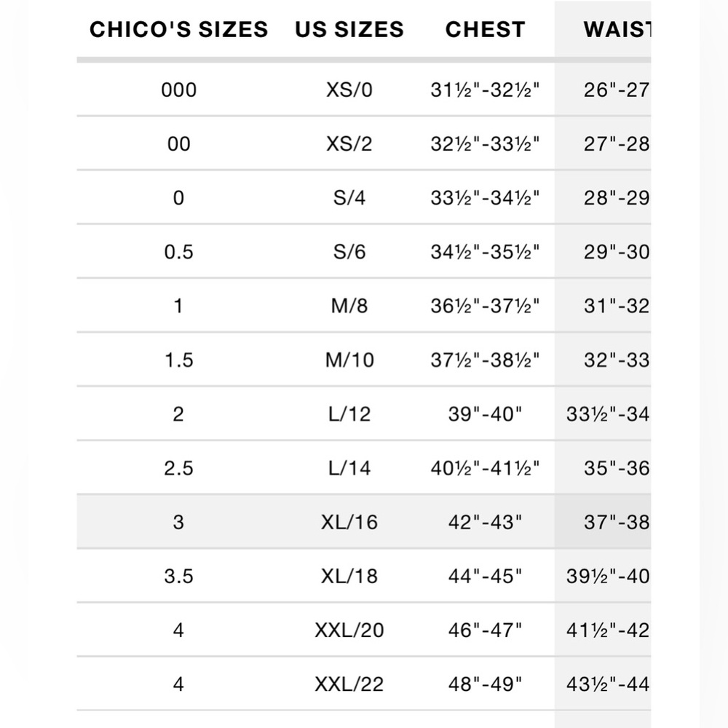Screen dimensions: 728x728
Task: Select chest measurement 48"-49"
Action: click(485, 684)
